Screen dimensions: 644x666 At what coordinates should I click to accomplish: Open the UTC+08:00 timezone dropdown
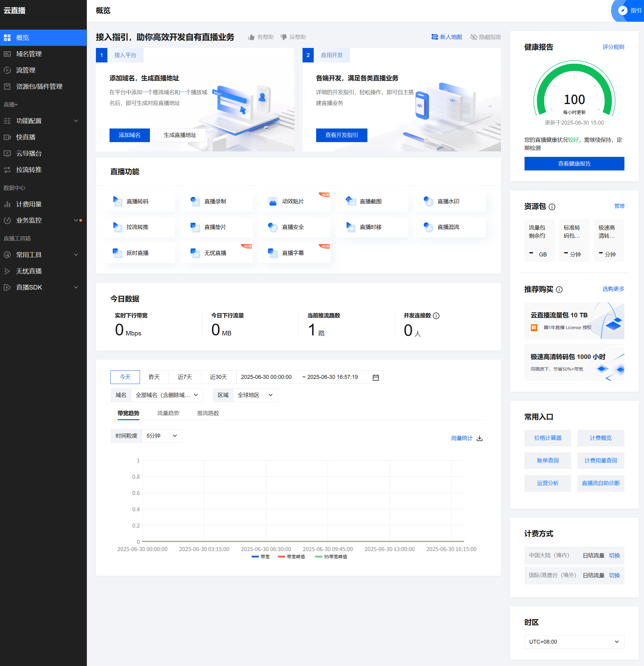point(574,642)
